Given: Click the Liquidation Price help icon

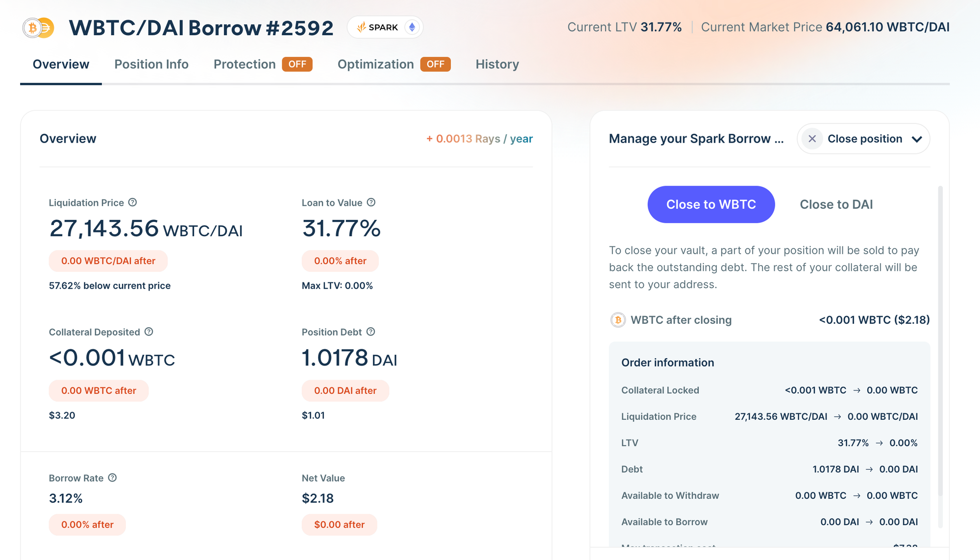Looking at the screenshot, I should 132,202.
